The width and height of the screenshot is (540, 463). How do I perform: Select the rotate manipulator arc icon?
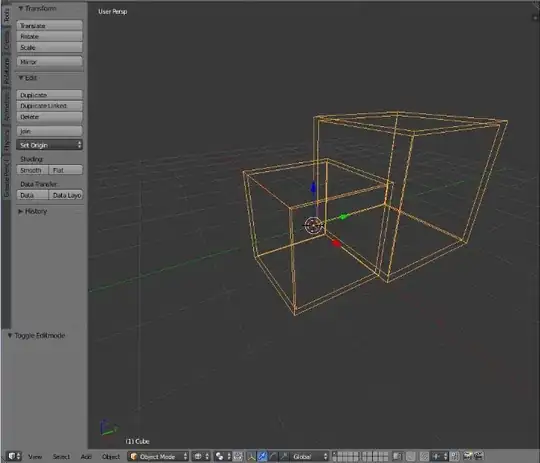coord(273,456)
